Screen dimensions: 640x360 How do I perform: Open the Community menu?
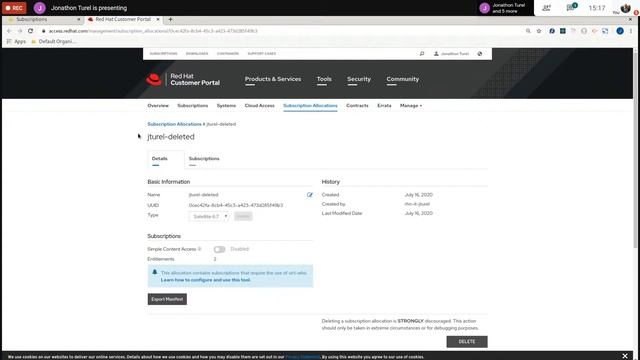[x=402, y=79]
